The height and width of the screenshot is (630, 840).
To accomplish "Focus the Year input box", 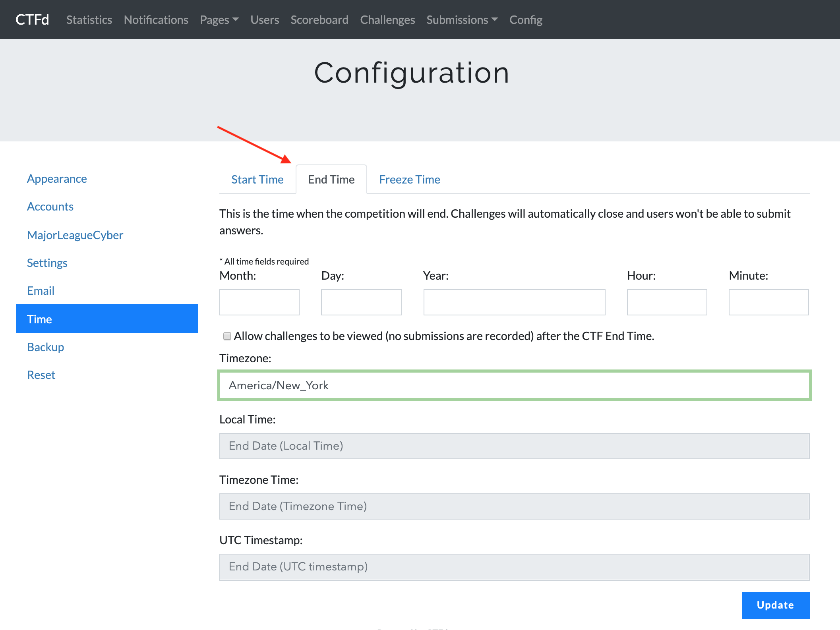I will click(514, 302).
